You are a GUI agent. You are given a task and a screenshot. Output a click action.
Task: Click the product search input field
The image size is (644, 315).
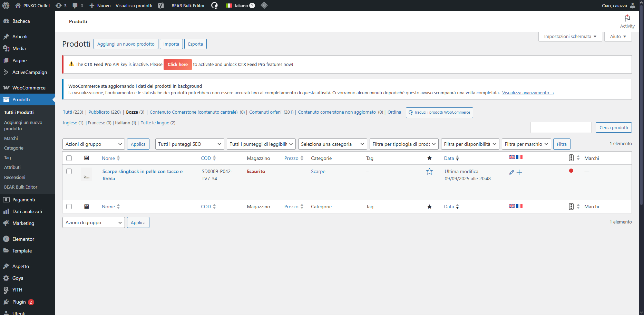coord(561,127)
